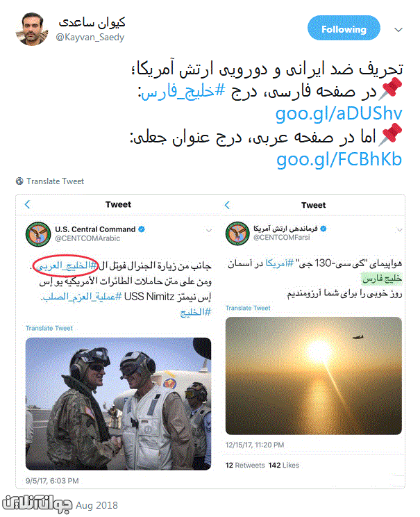
Task: Click the CENTCOMFarsi account logo
Action: coord(237,233)
